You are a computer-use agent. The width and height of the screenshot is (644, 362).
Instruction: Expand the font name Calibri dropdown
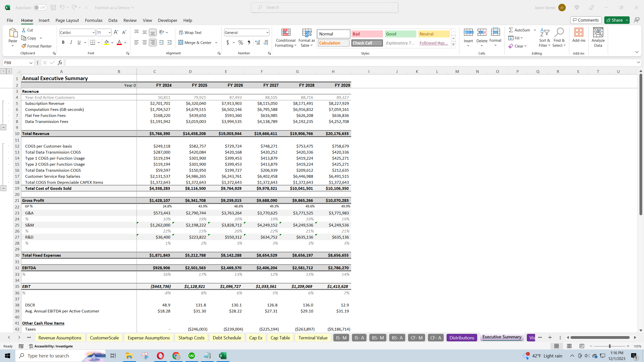[93, 32]
